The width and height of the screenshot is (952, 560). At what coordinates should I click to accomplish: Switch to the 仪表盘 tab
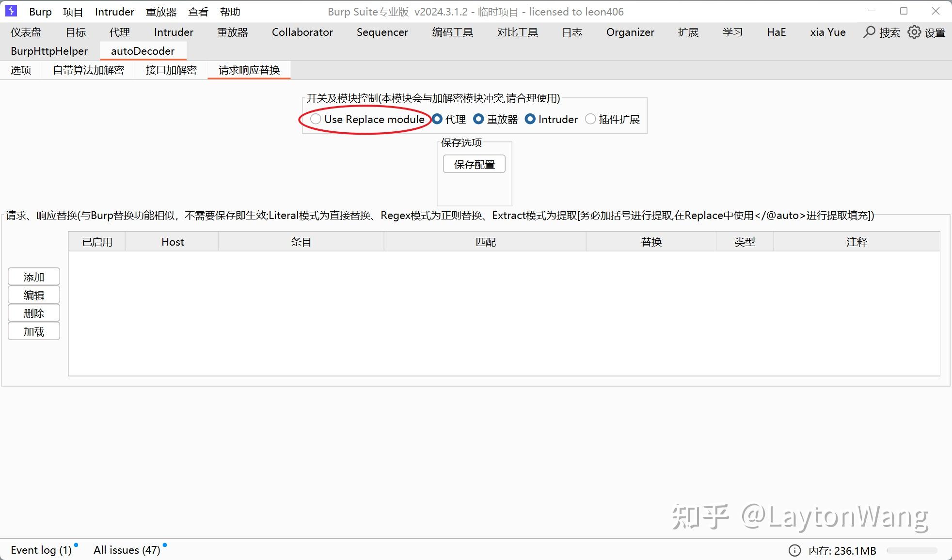(26, 32)
